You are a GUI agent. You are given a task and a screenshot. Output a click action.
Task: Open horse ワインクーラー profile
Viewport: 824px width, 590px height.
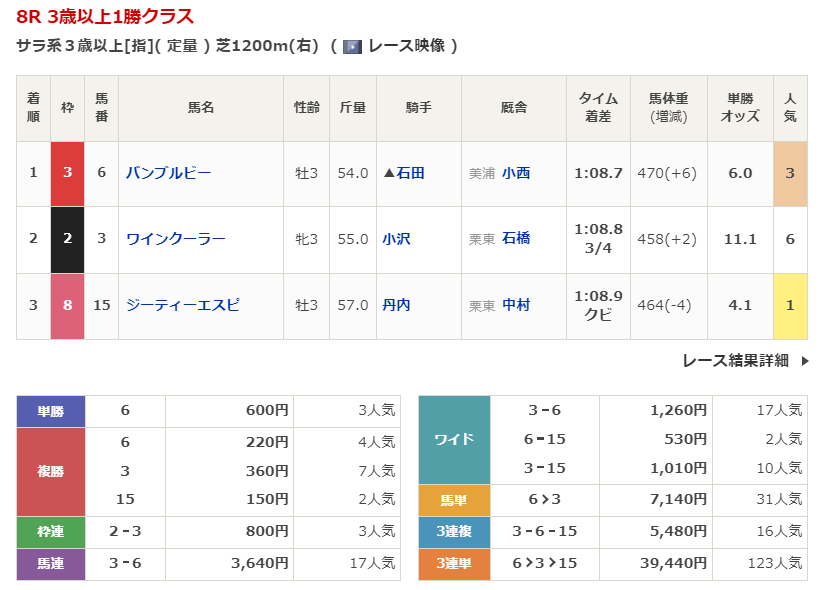[x=176, y=239]
